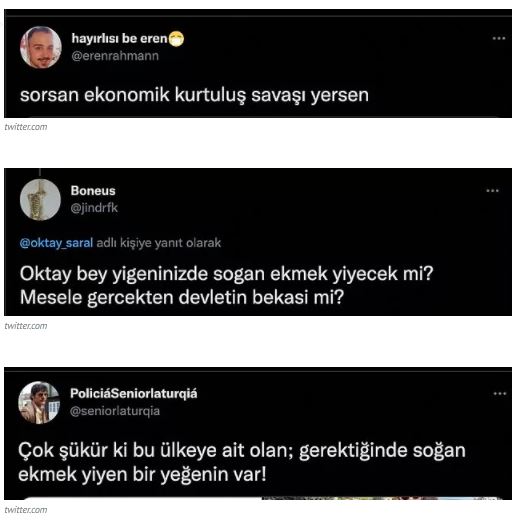
Task: Click the @jindrfk handle
Action: point(94,208)
